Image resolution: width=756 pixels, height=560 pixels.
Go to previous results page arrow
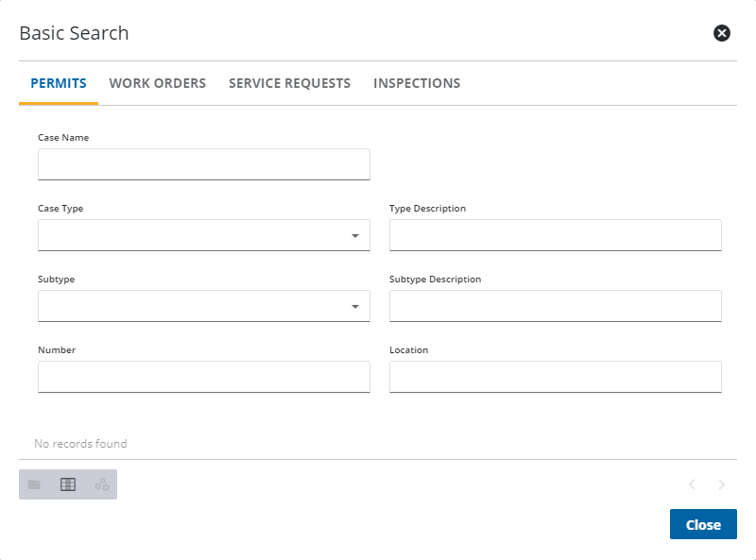pos(692,484)
